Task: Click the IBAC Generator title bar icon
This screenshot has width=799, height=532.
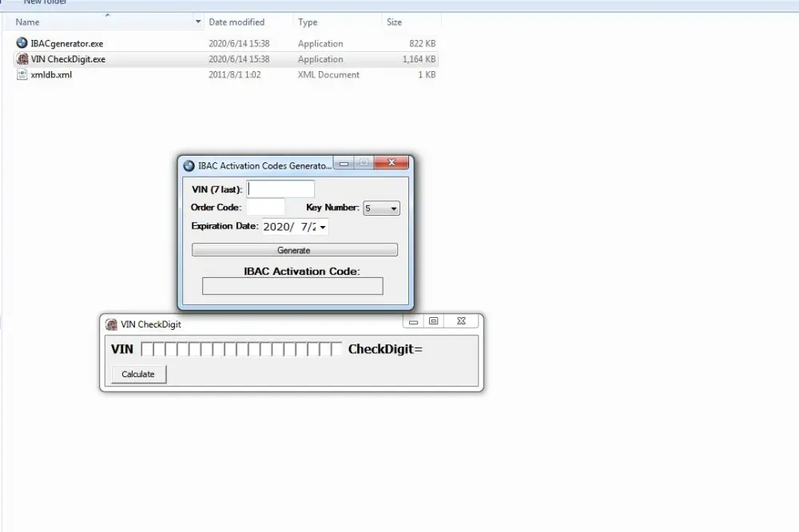Action: (189, 165)
